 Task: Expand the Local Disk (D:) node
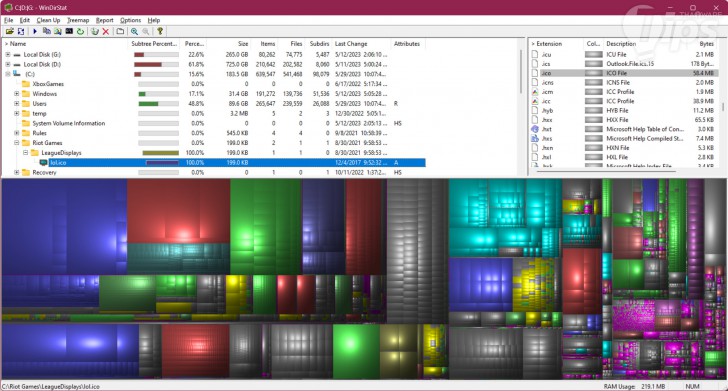pyautogui.click(x=8, y=65)
